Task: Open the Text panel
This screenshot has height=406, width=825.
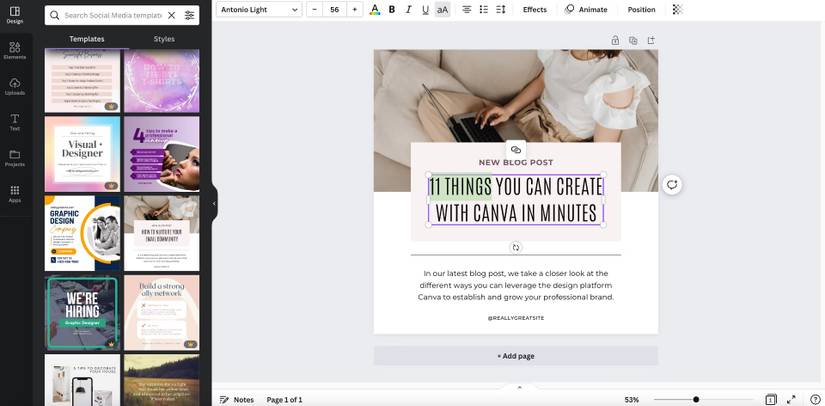Action: [x=15, y=122]
